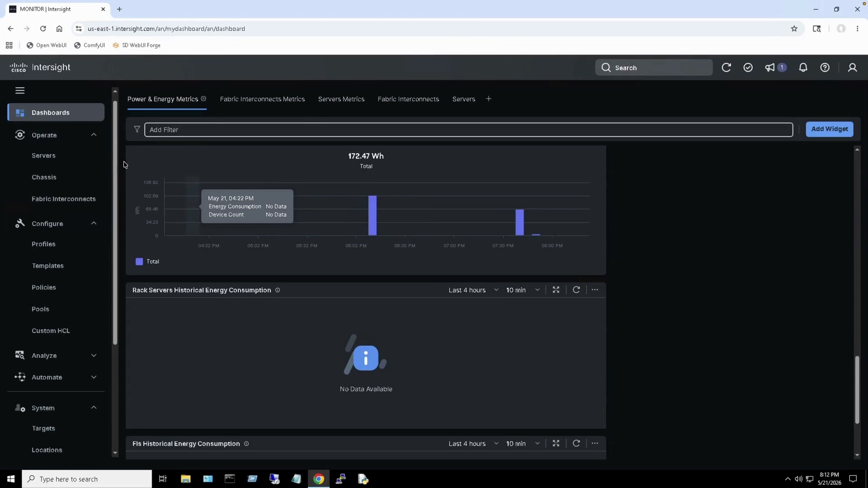Click the Intersight refresh icon in header
868x488 pixels.
[726, 68]
